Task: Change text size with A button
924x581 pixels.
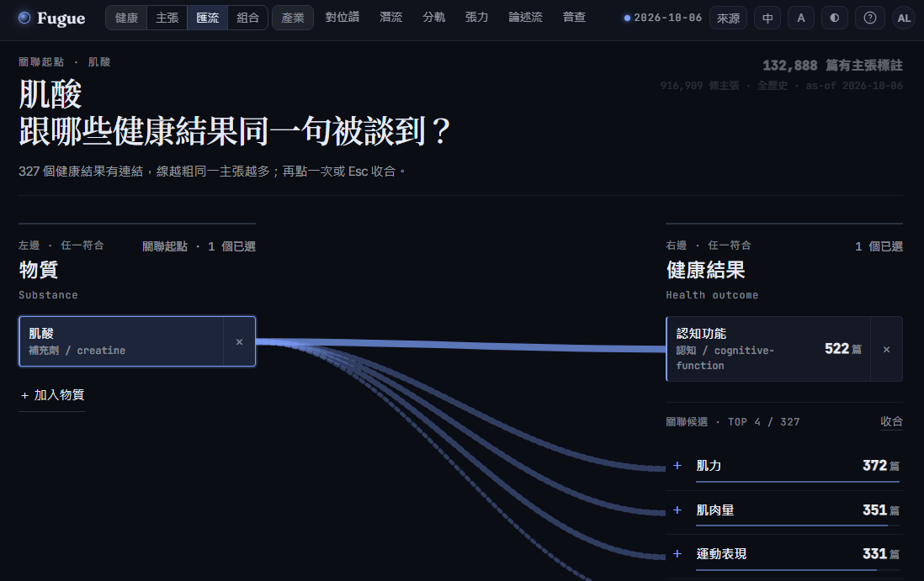Action: tap(801, 18)
